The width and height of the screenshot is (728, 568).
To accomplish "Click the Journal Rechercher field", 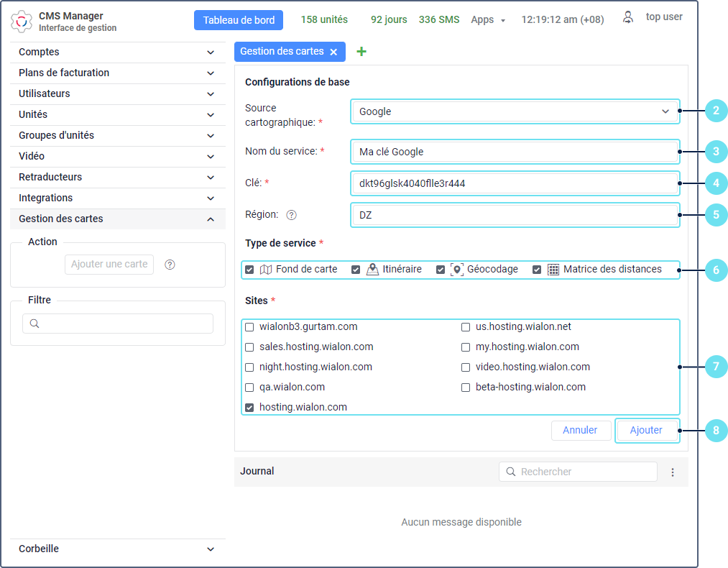I will point(578,472).
